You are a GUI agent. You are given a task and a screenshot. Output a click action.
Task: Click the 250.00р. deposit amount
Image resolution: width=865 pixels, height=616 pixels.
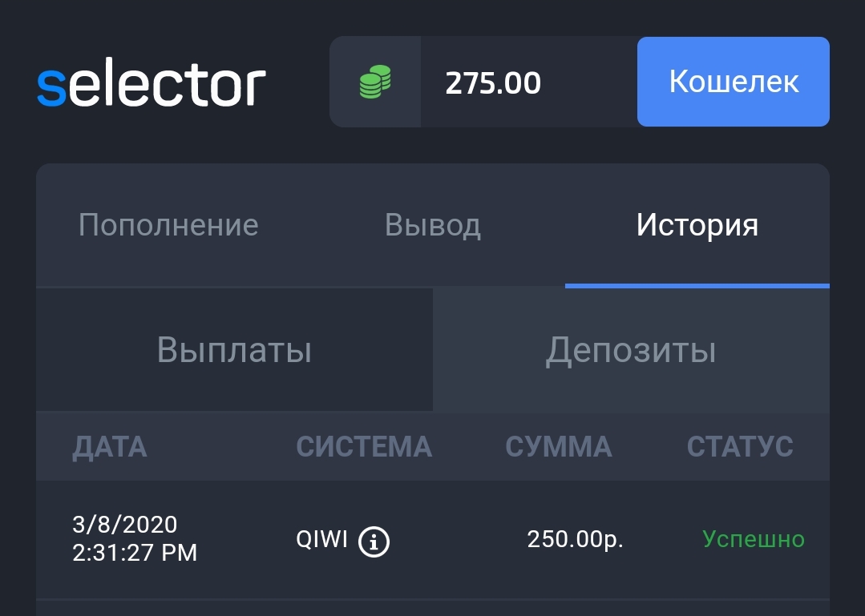pos(575,540)
